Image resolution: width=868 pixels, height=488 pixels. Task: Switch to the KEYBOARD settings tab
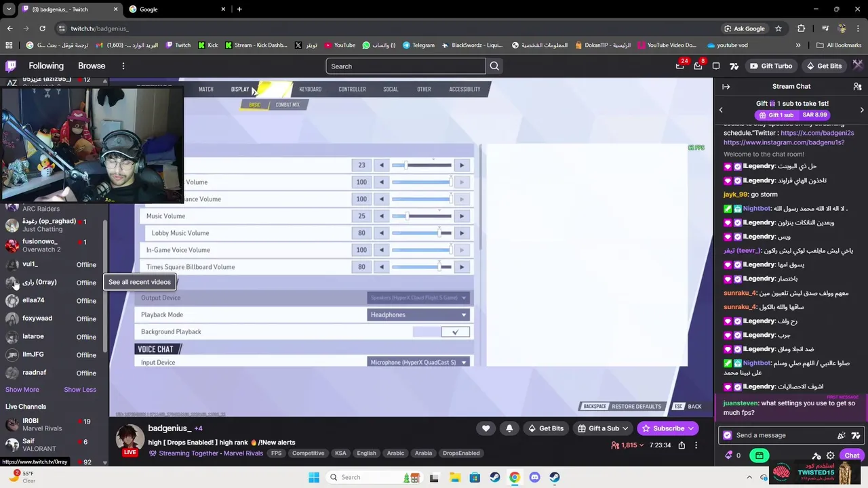point(311,89)
